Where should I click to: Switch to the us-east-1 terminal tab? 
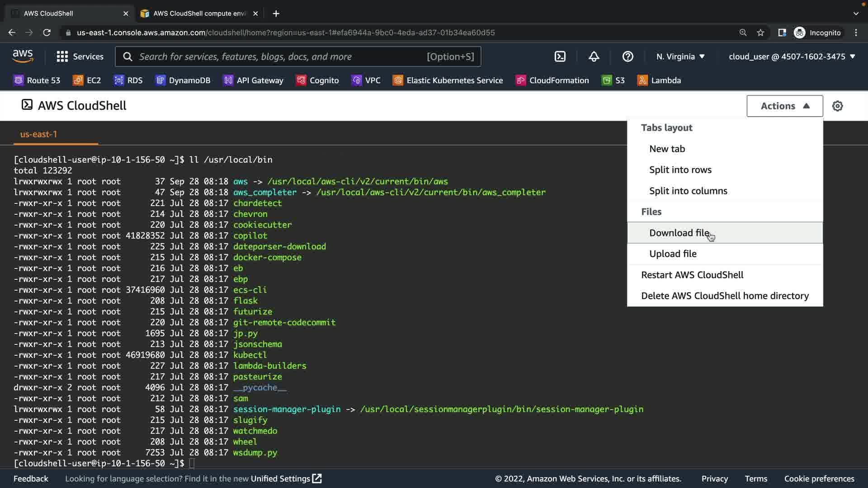point(39,134)
